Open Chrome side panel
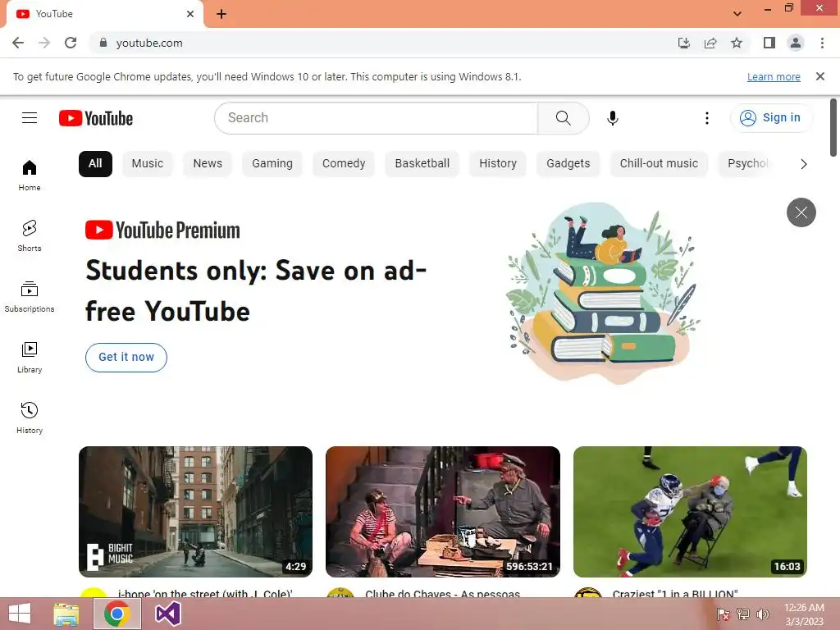 pyautogui.click(x=769, y=43)
